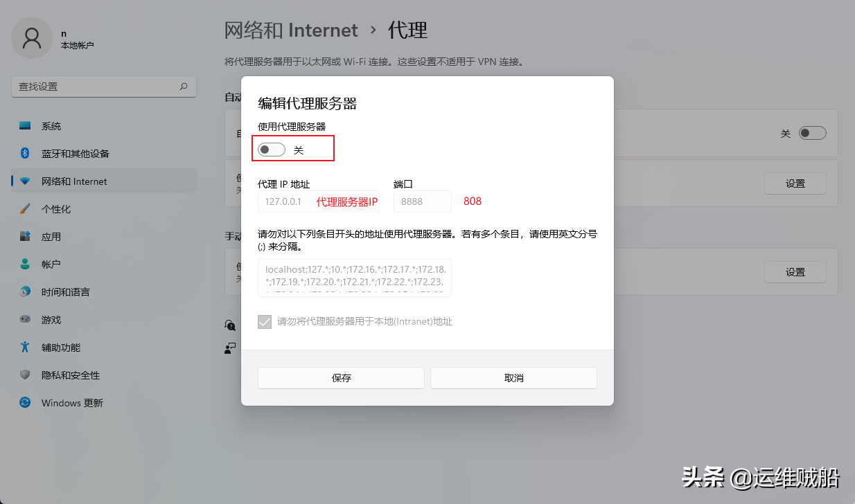This screenshot has height=504, width=855.
Task: Toggle the 使用代理服务器 switch on
Action: coord(272,150)
